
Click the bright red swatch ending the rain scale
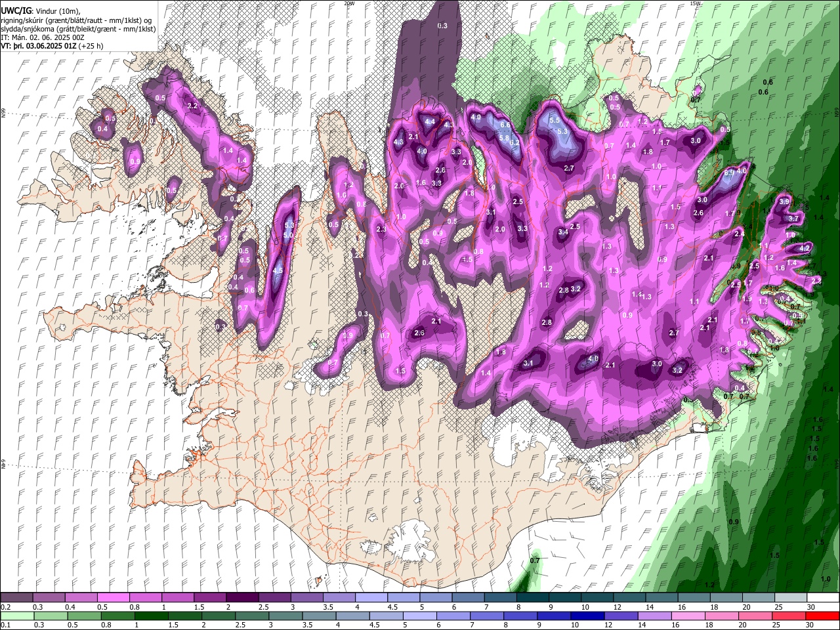coord(822,616)
